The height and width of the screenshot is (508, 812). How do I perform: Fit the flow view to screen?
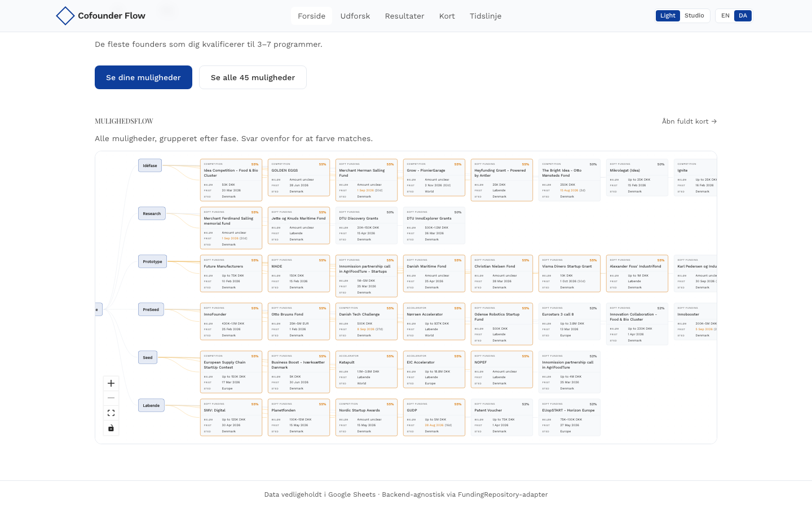click(111, 413)
